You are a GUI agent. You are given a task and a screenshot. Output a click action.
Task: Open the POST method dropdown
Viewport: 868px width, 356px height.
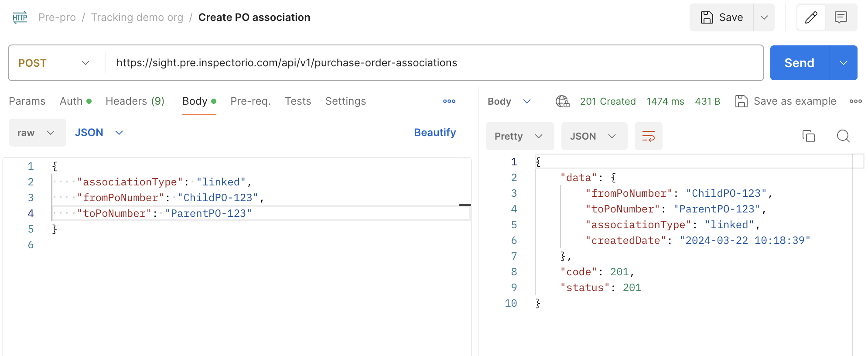[x=54, y=63]
